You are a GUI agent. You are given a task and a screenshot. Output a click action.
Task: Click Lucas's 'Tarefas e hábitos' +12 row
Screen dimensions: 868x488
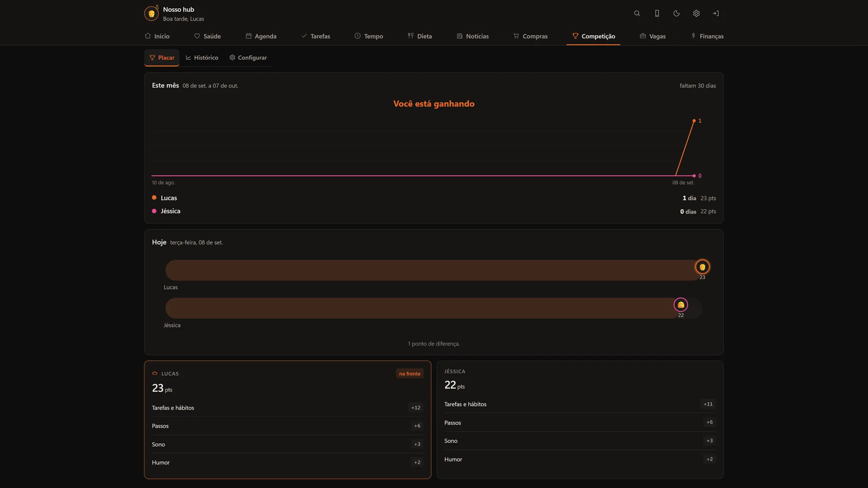pos(287,408)
